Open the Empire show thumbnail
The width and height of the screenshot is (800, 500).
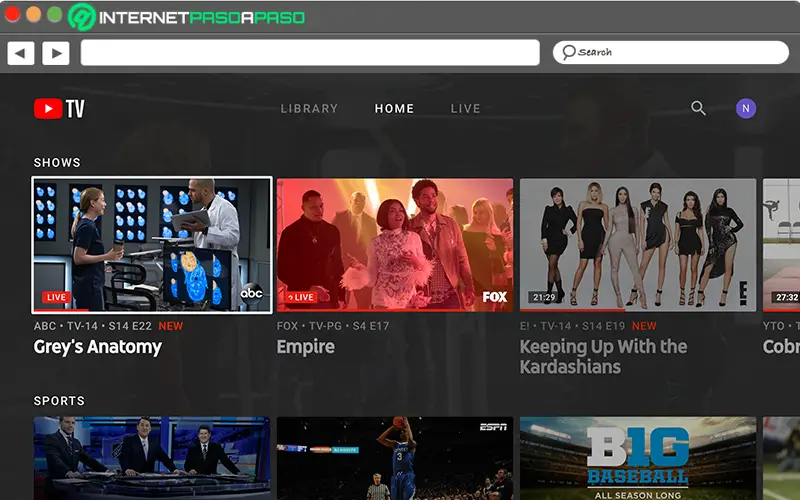[x=395, y=245]
